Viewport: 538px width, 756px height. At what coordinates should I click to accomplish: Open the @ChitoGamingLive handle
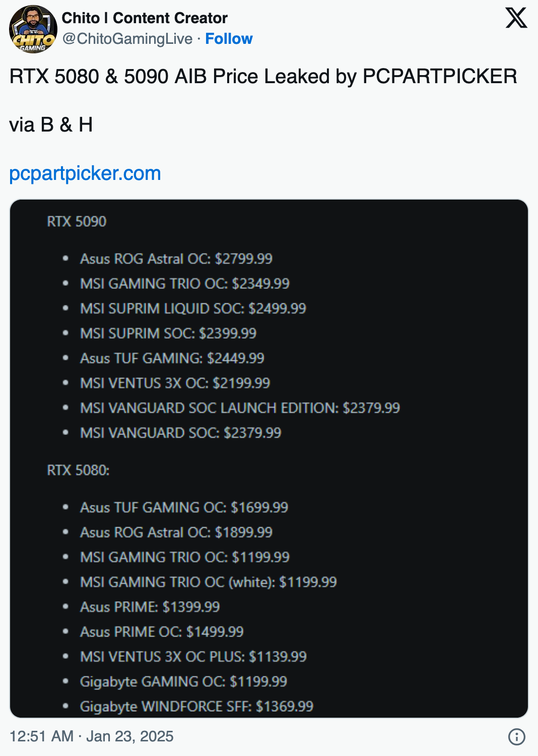tap(127, 39)
